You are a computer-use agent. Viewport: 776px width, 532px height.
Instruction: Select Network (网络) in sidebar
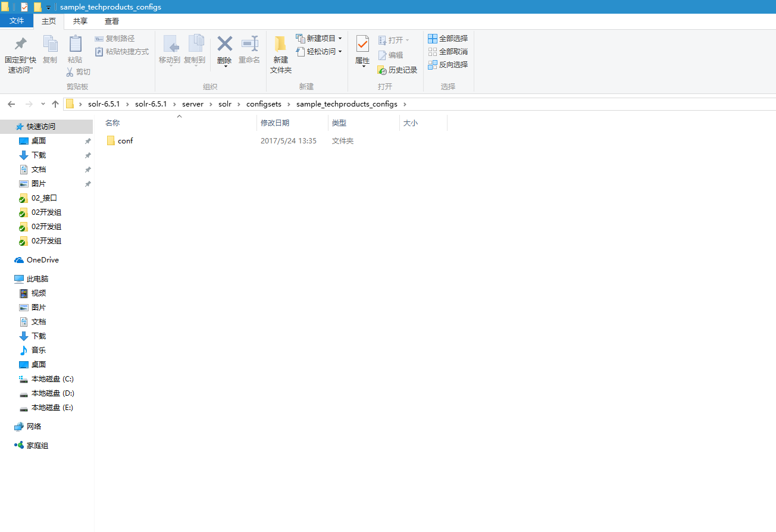27,427
